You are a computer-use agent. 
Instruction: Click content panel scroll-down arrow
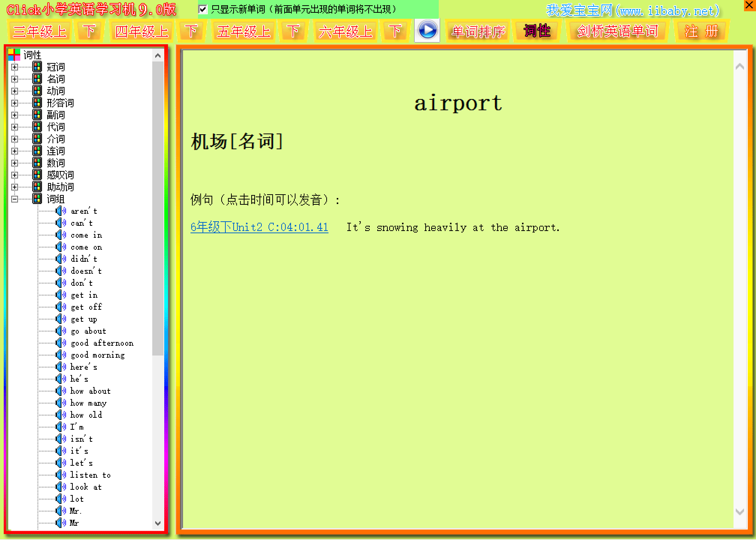(x=740, y=512)
